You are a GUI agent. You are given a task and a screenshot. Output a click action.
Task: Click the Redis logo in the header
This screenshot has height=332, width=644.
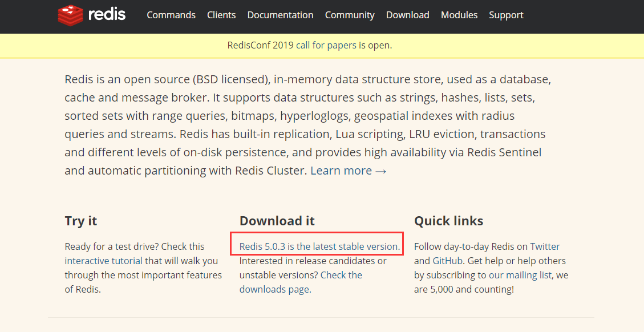[x=92, y=15]
